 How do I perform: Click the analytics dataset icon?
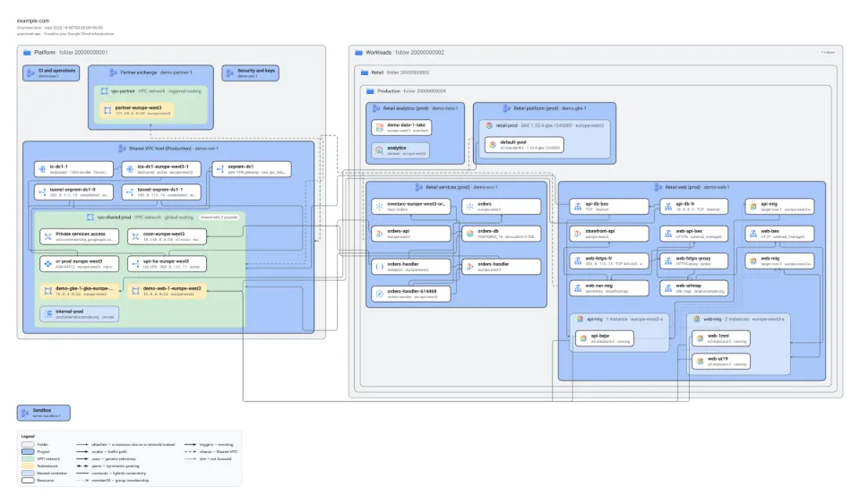379,150
